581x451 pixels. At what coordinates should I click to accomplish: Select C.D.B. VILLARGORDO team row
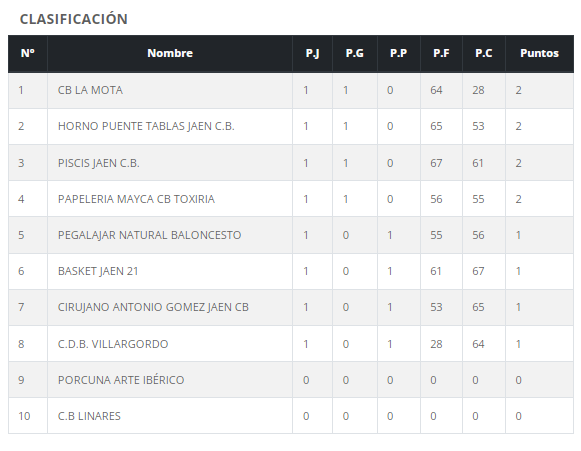tap(291, 344)
